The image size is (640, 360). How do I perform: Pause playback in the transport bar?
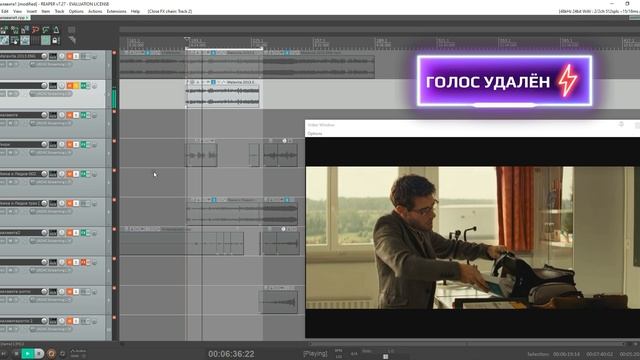pos(39,353)
